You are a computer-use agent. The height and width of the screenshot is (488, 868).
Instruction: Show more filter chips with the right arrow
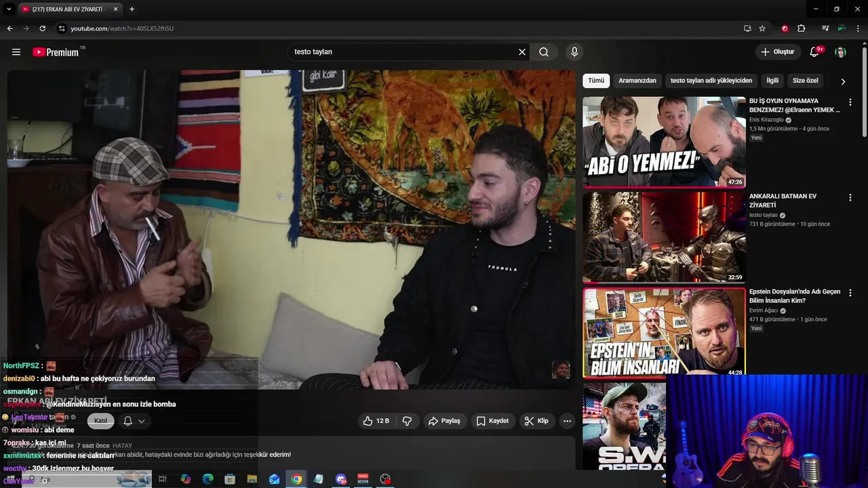(x=843, y=81)
